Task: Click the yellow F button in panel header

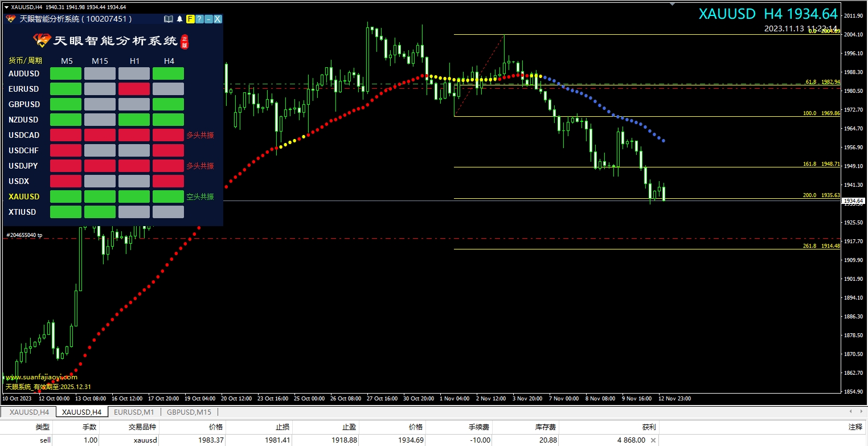Action: pos(190,19)
